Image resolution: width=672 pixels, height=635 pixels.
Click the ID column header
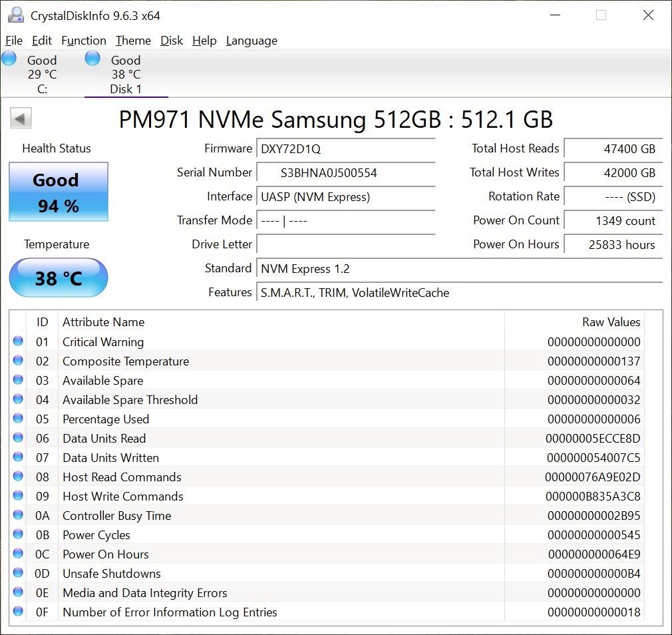click(42, 322)
